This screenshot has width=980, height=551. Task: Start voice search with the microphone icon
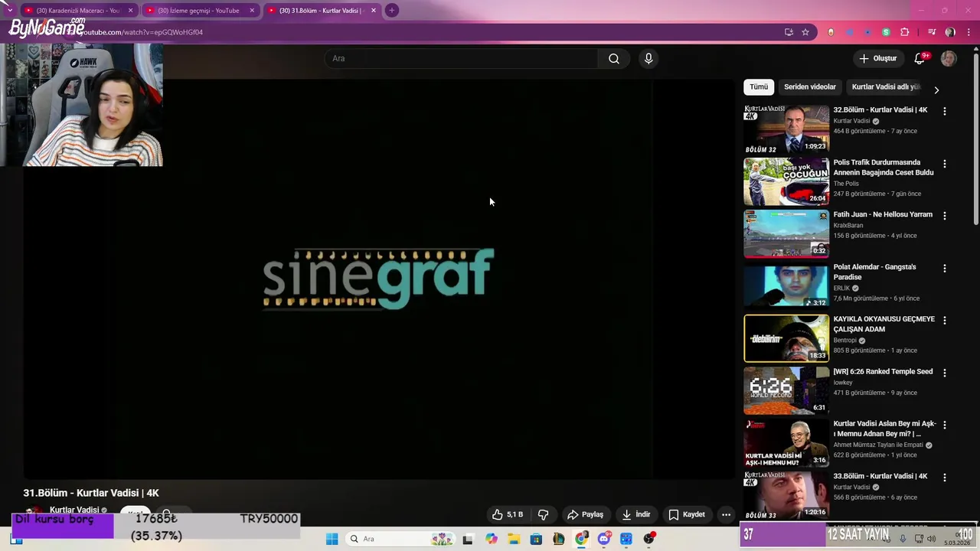point(648,59)
